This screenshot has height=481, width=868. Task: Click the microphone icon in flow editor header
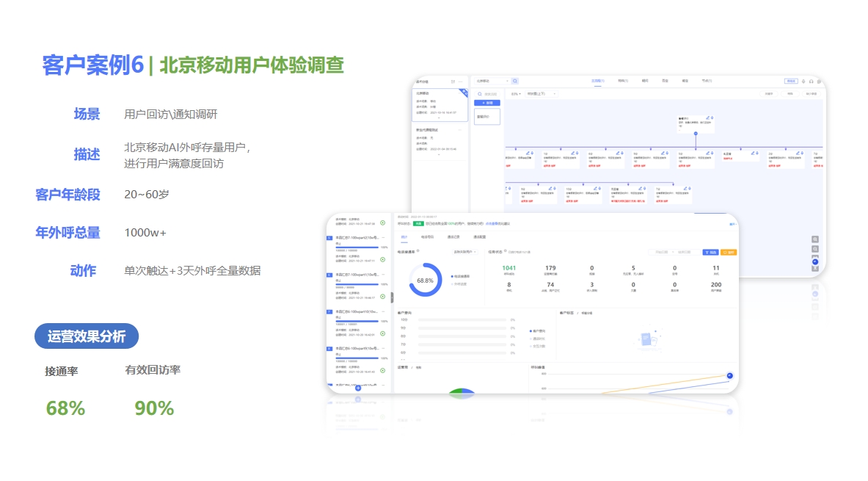click(803, 82)
